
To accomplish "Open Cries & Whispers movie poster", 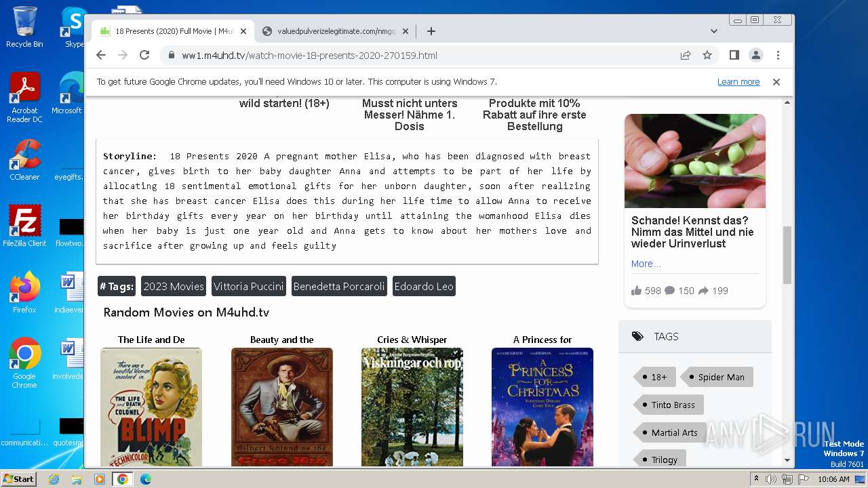I will click(412, 407).
